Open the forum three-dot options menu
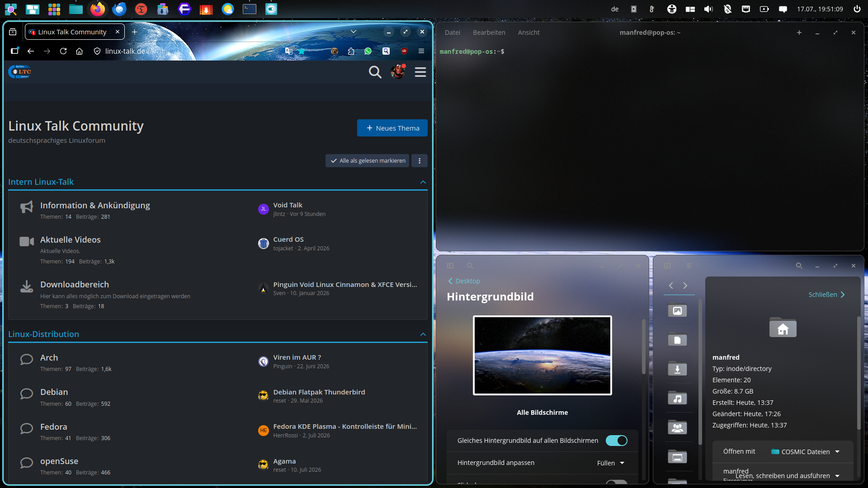This screenshot has width=868, height=488. 420,161
